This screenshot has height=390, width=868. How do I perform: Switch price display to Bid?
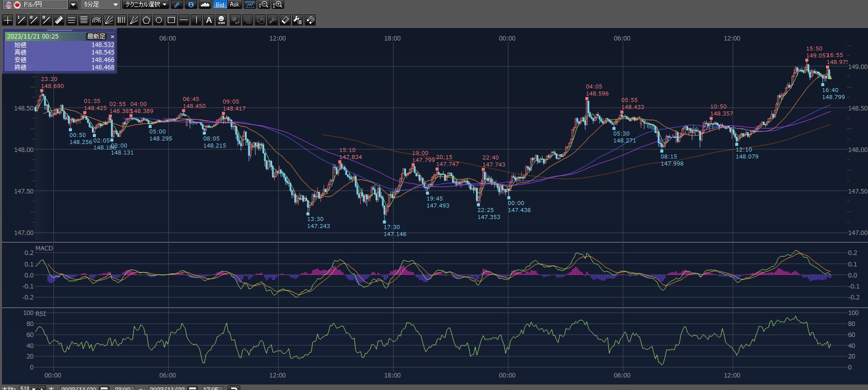220,4
